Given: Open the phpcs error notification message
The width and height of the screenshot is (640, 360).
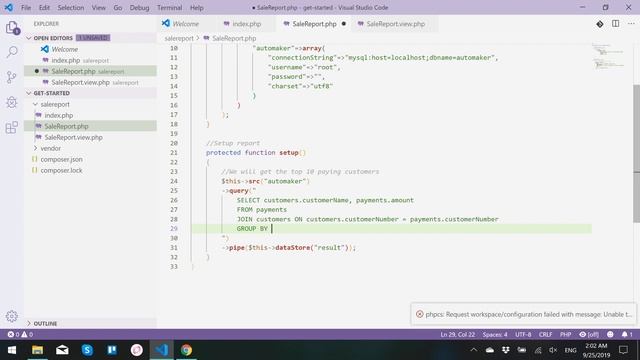Looking at the screenshot, I should click(528, 314).
